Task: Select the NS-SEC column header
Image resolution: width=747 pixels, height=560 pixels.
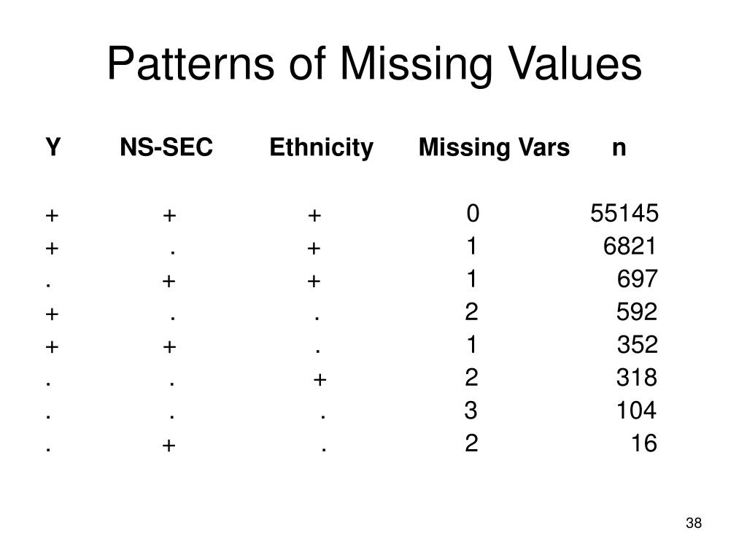Action: (x=166, y=148)
